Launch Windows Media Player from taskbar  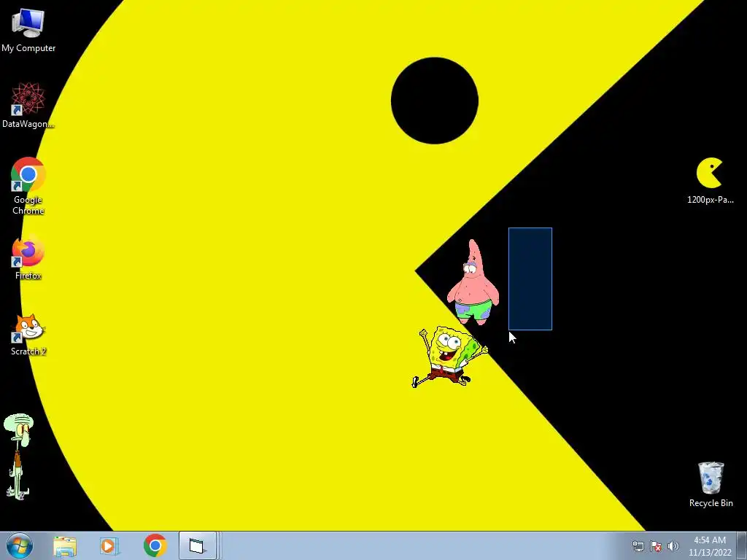point(109,545)
